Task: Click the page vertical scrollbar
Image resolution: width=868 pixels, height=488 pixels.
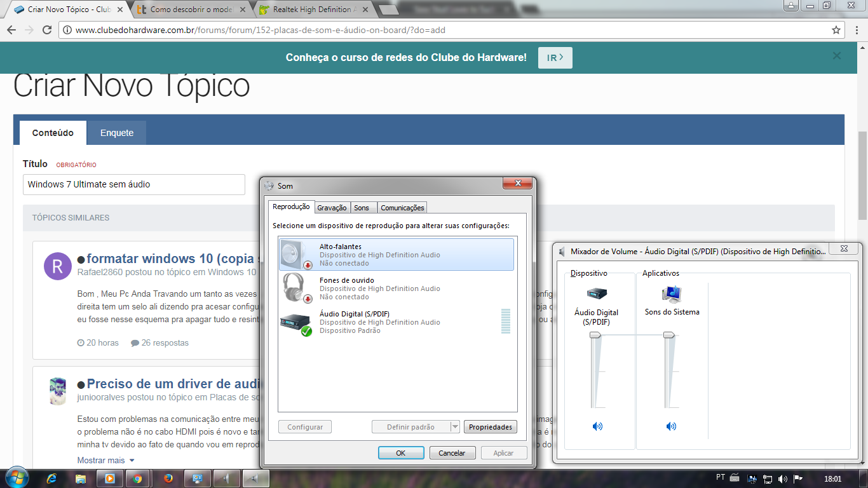Action: pos(862,176)
